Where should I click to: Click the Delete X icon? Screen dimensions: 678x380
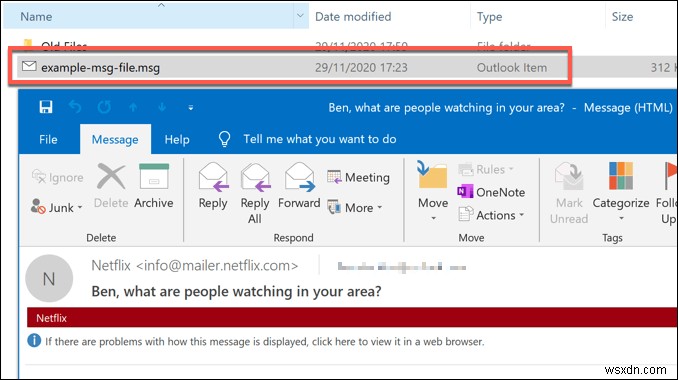click(x=111, y=176)
